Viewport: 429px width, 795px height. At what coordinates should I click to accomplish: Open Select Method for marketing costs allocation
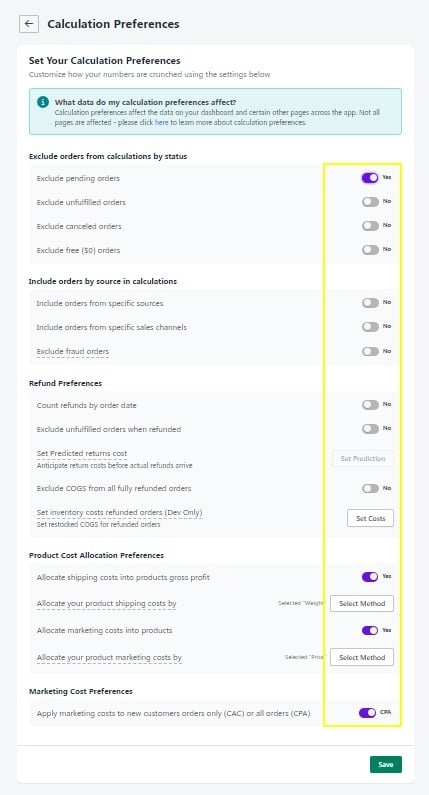pyautogui.click(x=362, y=657)
